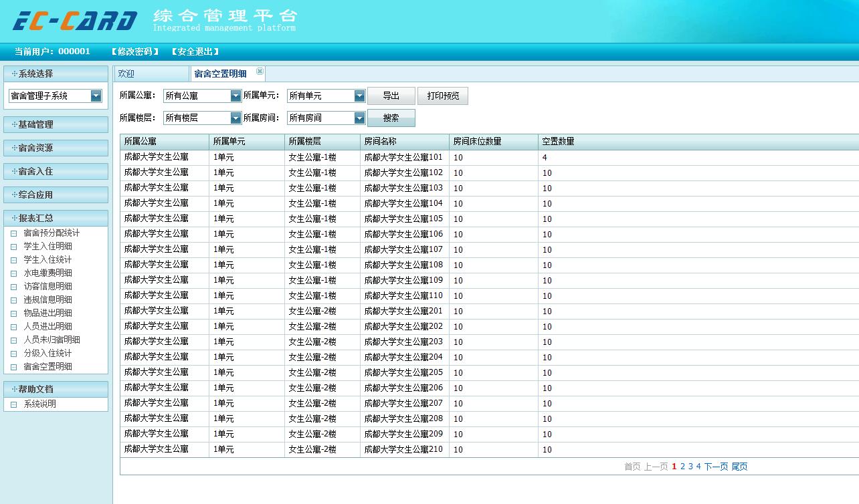Collapse the 帮助文档 panel
Viewport: 859px width, 504px height.
[x=56, y=389]
